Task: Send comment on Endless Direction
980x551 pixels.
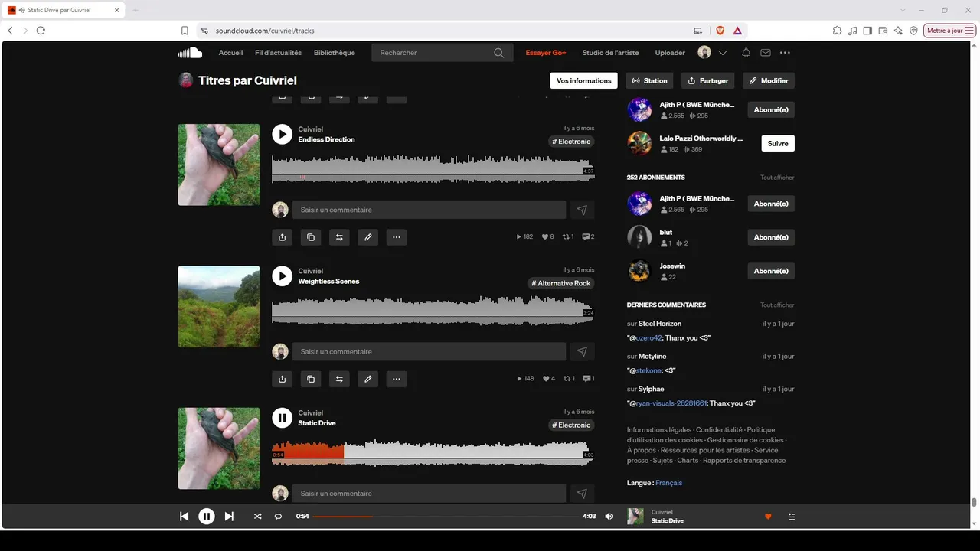Action: click(x=582, y=210)
